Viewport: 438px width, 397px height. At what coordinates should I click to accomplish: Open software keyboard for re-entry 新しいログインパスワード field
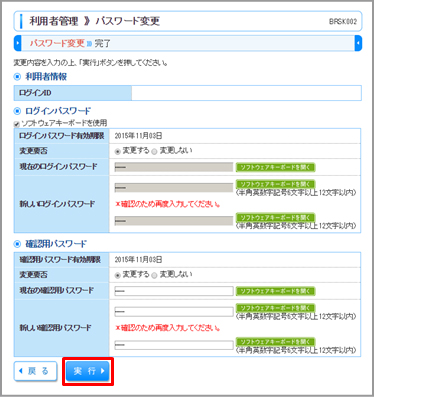pyautogui.click(x=275, y=217)
